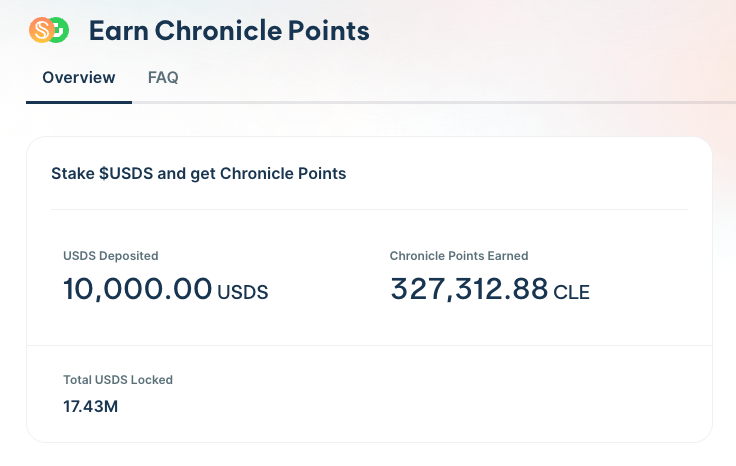The image size is (736, 466).
Task: Click the 10,000.00 deposited amount
Action: click(x=138, y=290)
